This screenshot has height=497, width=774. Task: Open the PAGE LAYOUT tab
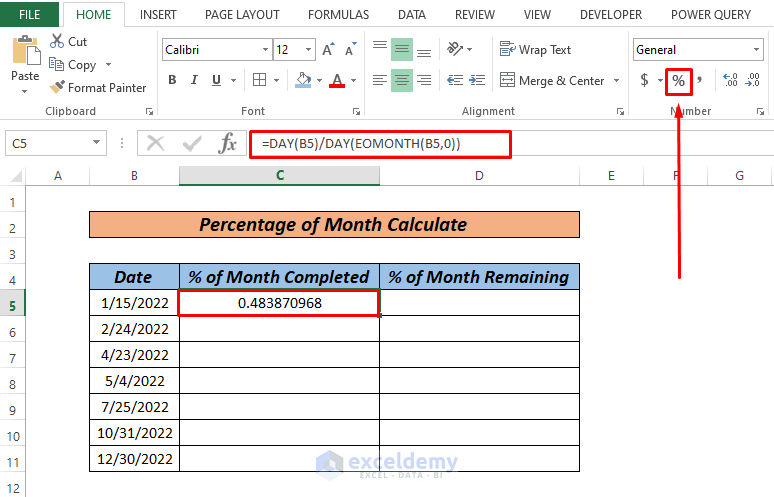tap(242, 15)
